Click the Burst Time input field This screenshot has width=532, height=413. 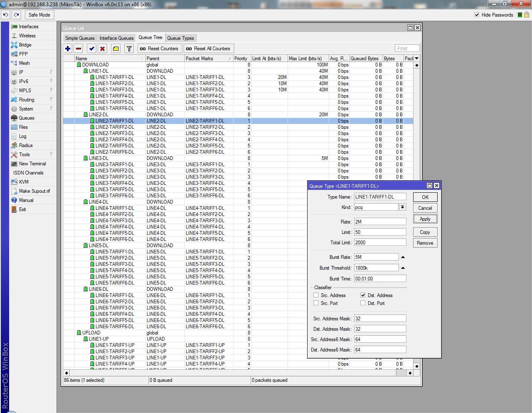[380, 279]
